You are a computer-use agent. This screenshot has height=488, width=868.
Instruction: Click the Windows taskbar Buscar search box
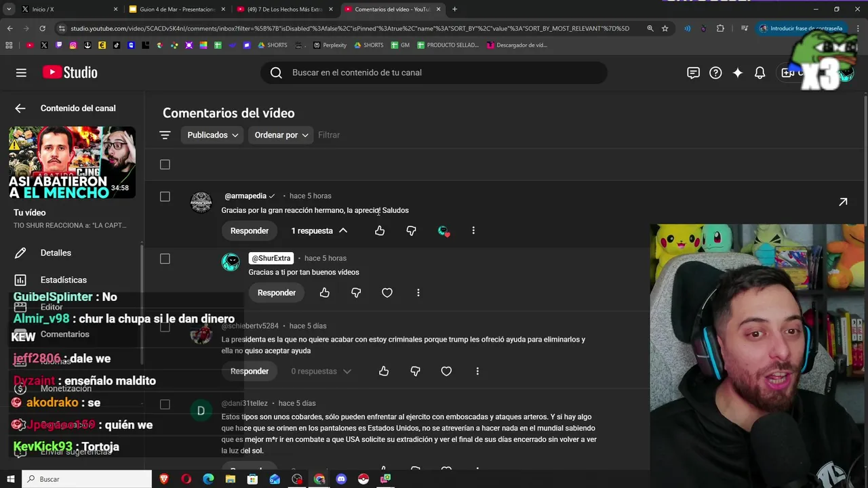87,479
